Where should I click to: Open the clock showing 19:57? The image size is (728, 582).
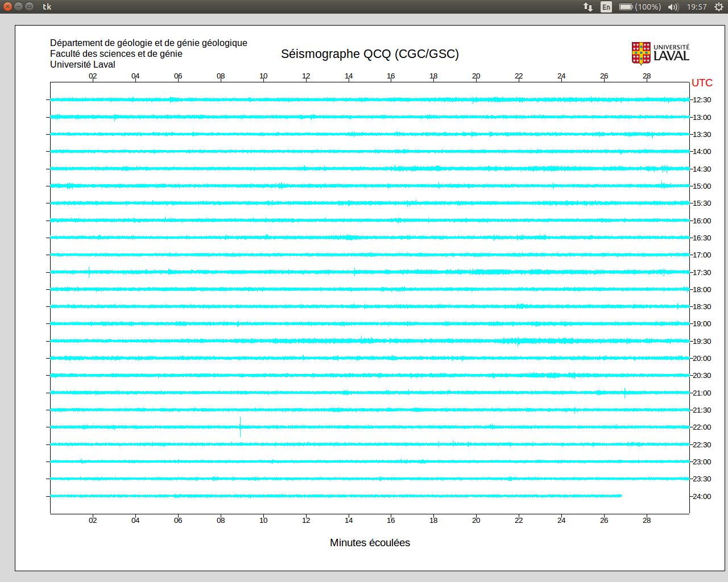(x=697, y=7)
